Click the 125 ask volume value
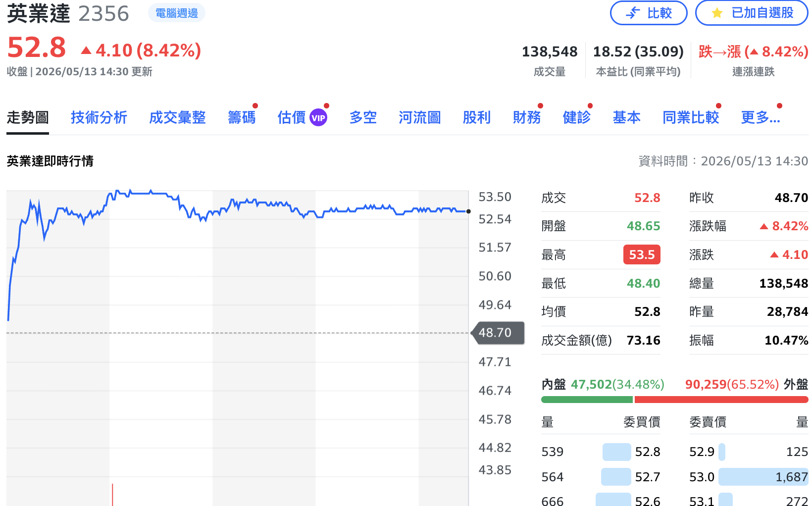812x506 pixels. pos(797,452)
